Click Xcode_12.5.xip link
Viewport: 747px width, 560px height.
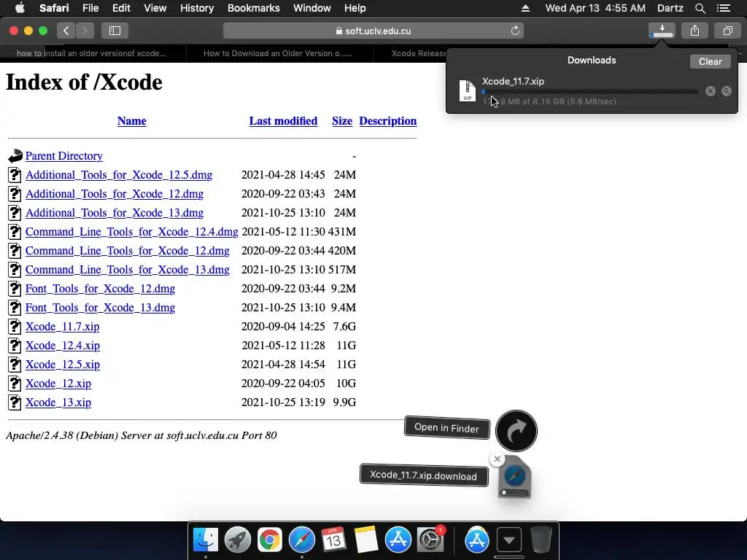coord(63,365)
